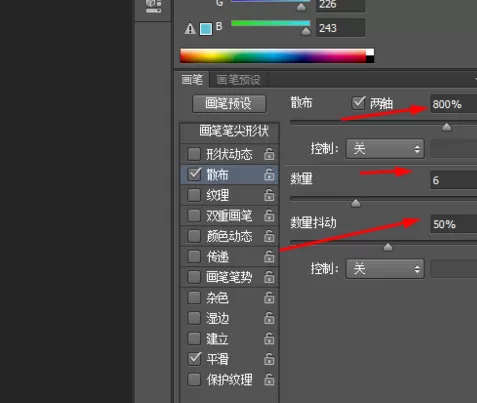Click the 散布 scatter slider handle

(x=446, y=127)
